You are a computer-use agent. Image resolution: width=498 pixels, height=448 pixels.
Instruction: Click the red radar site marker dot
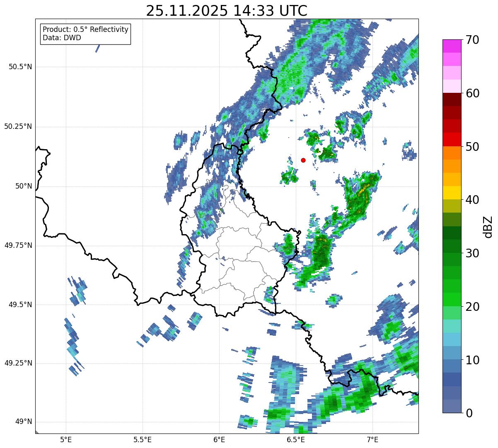click(303, 160)
